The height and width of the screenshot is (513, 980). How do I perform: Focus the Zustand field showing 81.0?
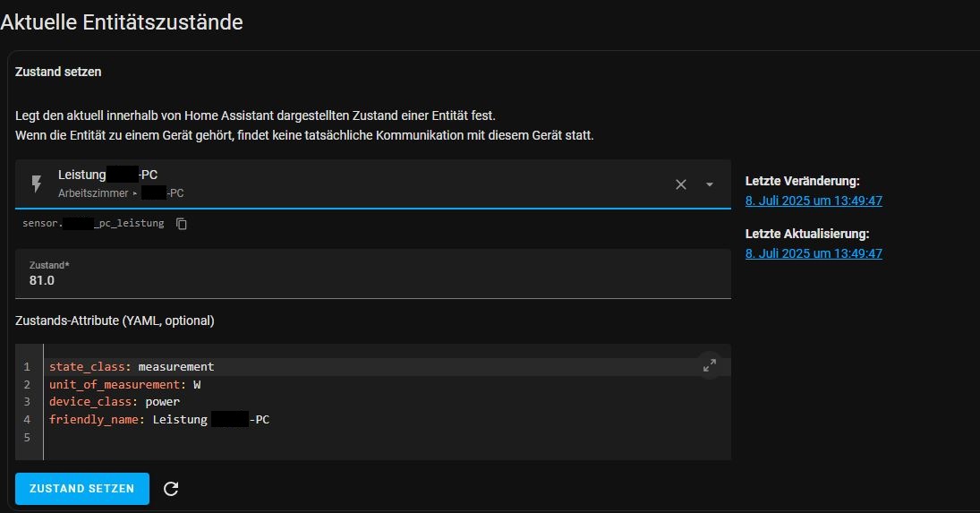pyautogui.click(x=373, y=274)
